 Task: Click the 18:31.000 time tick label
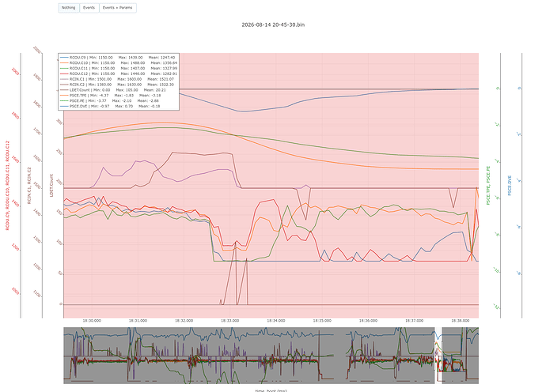click(x=138, y=321)
